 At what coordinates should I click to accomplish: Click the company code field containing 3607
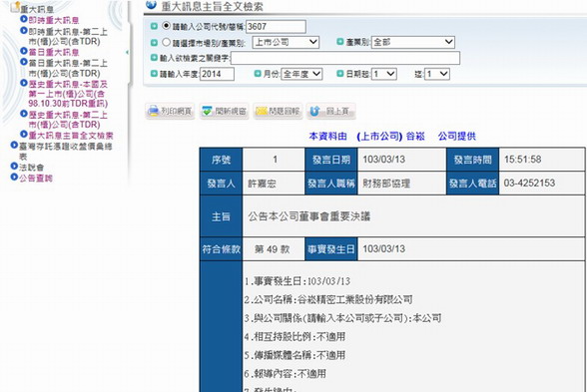pos(276,27)
